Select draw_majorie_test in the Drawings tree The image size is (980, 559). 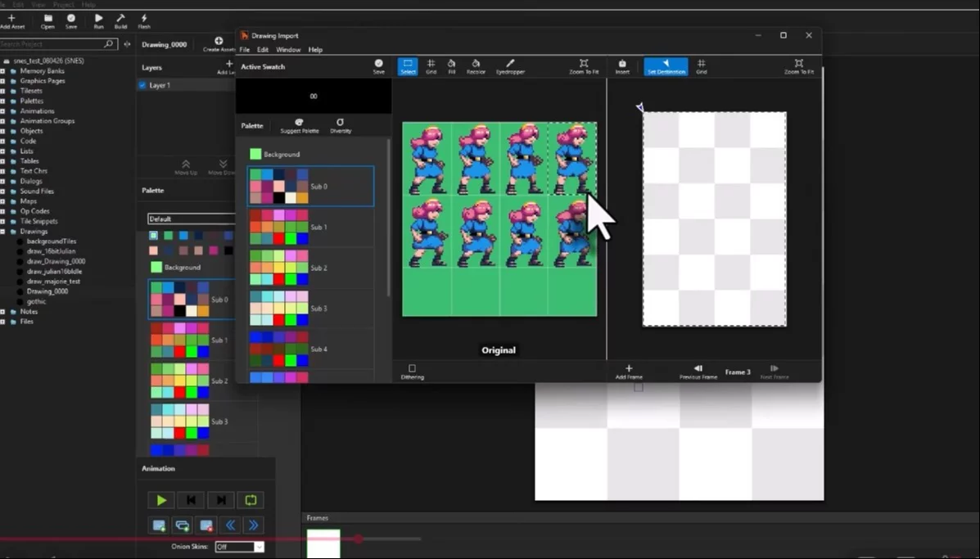(x=53, y=281)
